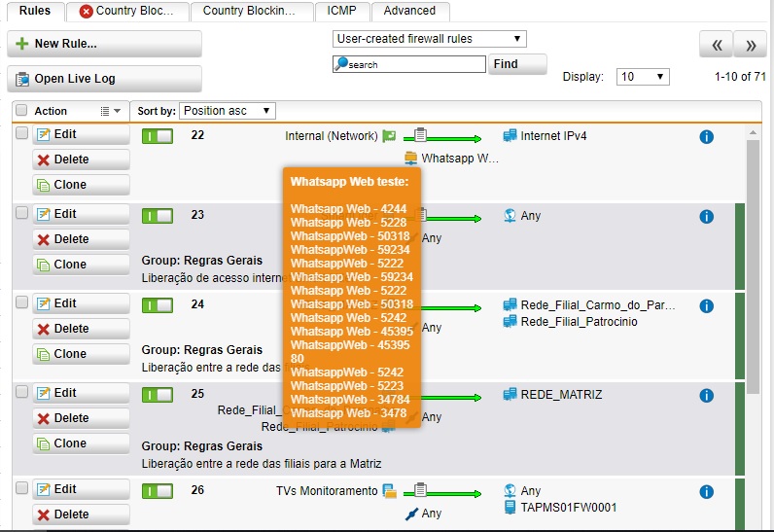Clone rule 25
This screenshot has width=774, height=532.
(82, 443)
